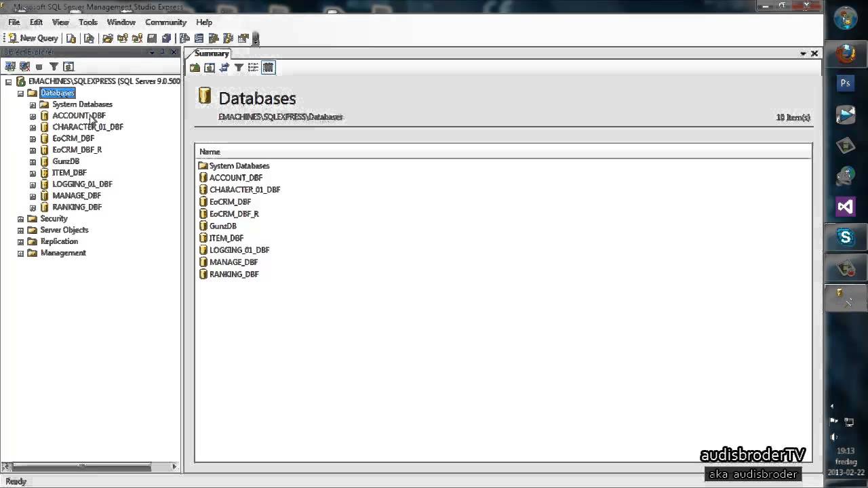Open Photoshop from the taskbar
The height and width of the screenshot is (488, 868).
pos(846,83)
